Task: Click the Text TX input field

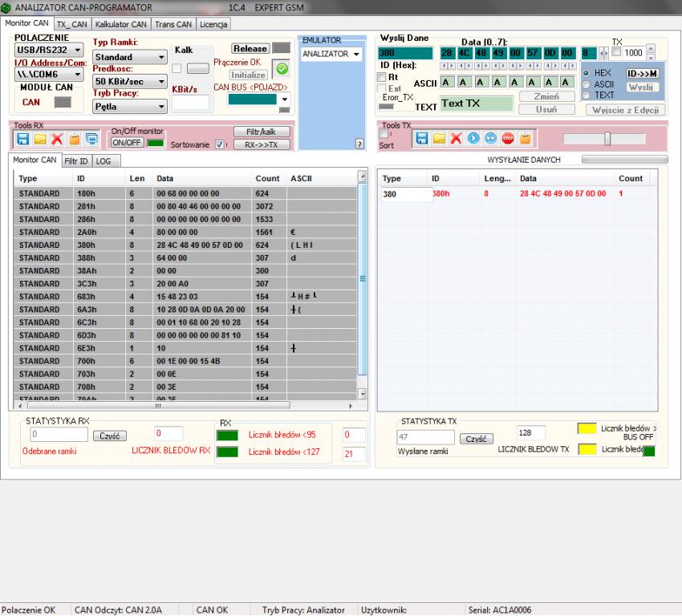Action: coord(476,103)
